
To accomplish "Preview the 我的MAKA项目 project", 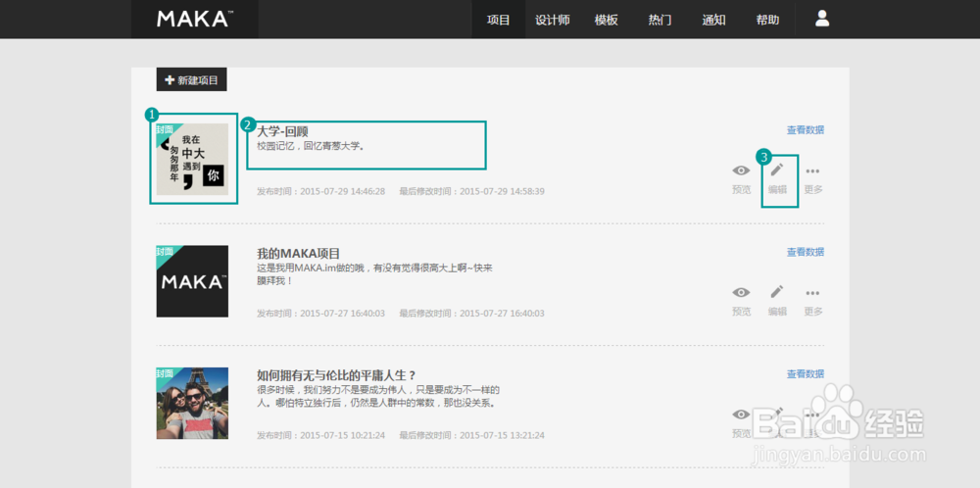I will pos(741,301).
